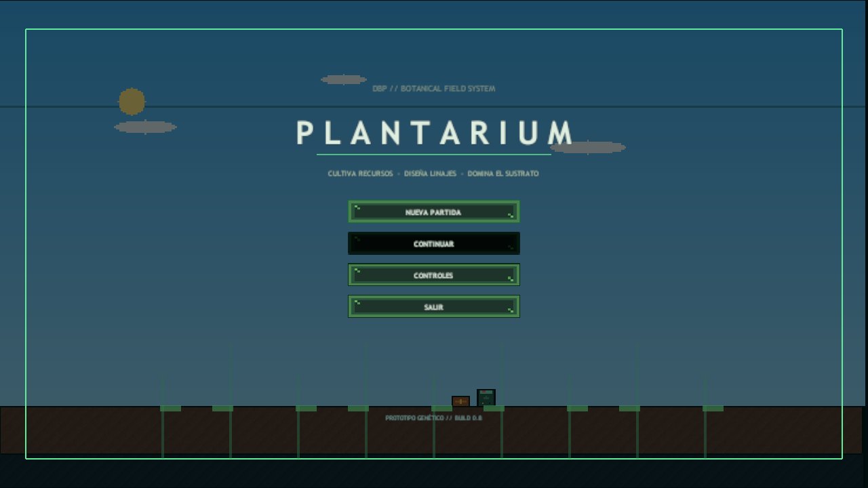This screenshot has width=868, height=488.
Task: Select the Continuar button
Action: [x=434, y=243]
